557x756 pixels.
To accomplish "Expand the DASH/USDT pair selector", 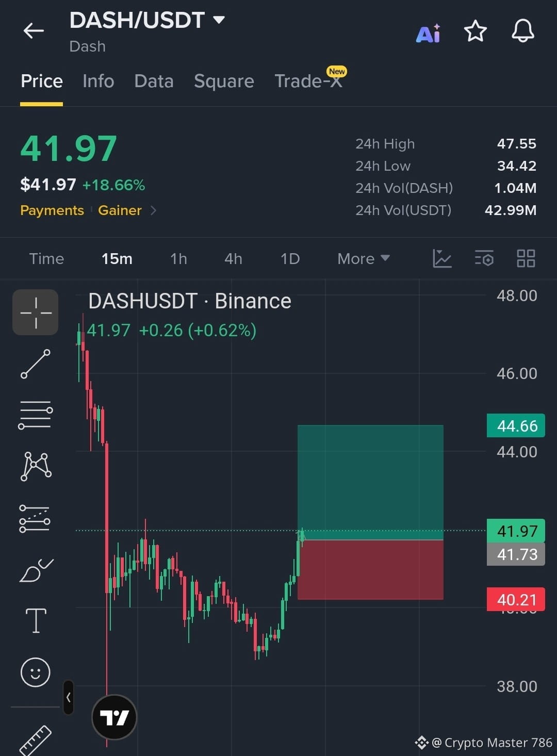I will 219,20.
